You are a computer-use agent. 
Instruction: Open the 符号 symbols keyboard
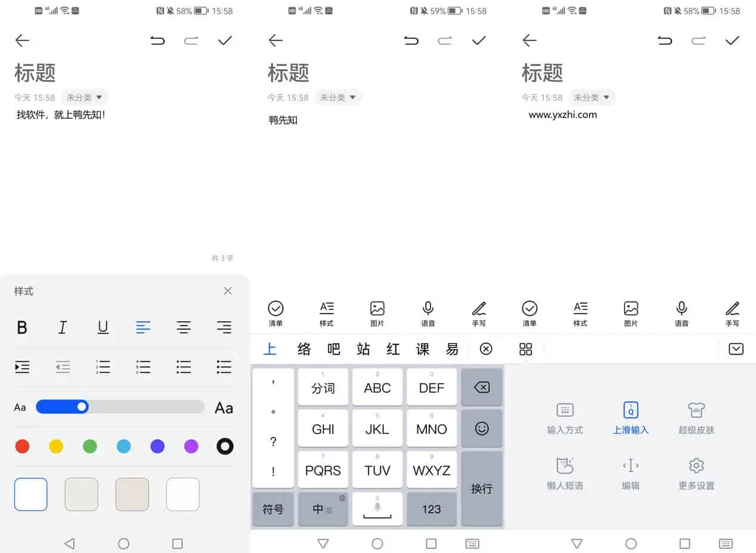[273, 509]
